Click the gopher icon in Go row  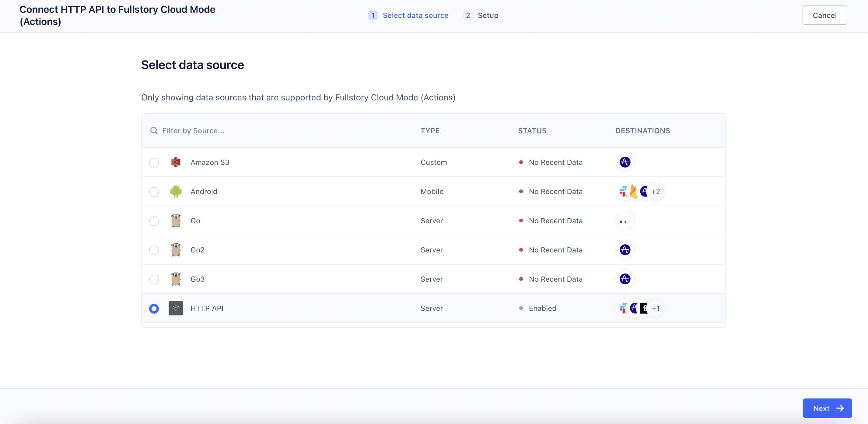pos(176,221)
